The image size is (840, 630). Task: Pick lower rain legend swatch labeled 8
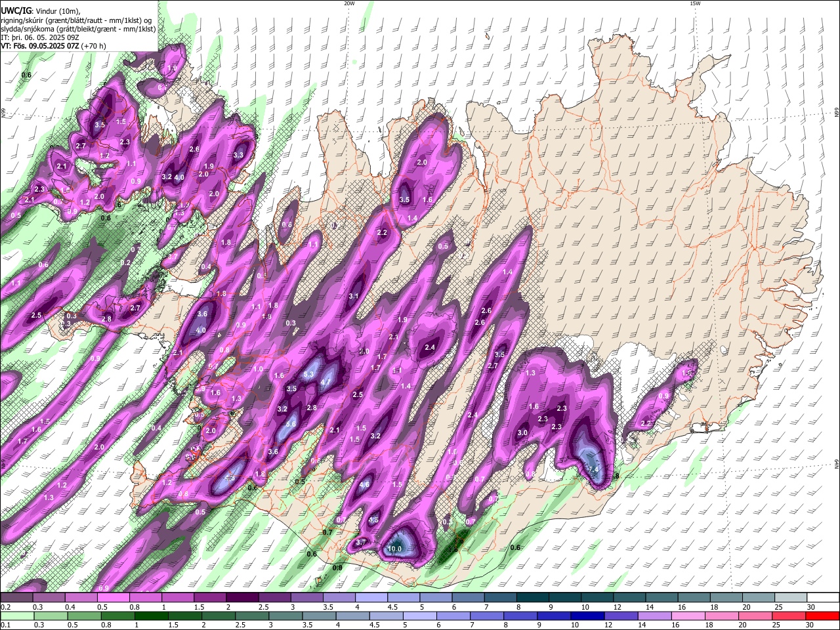[520, 616]
